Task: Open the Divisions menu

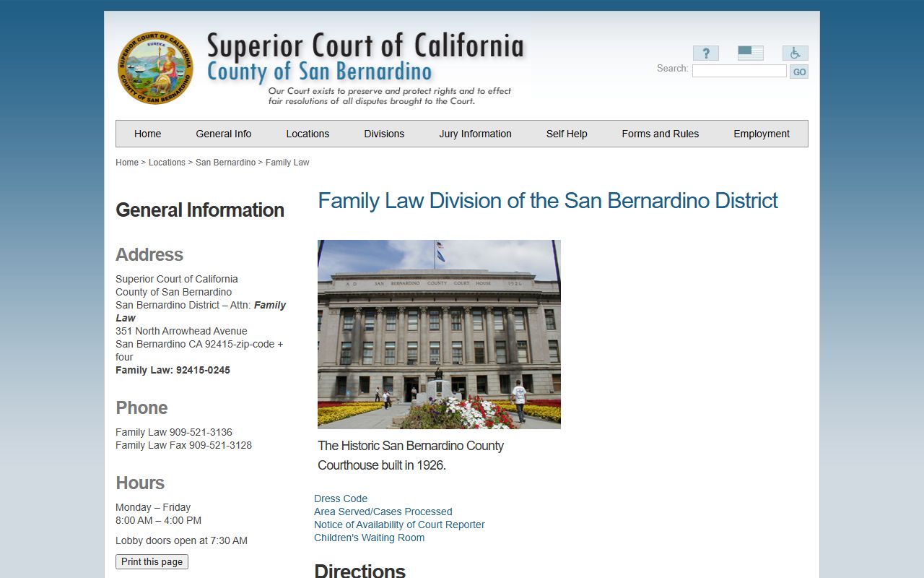Action: pos(384,134)
